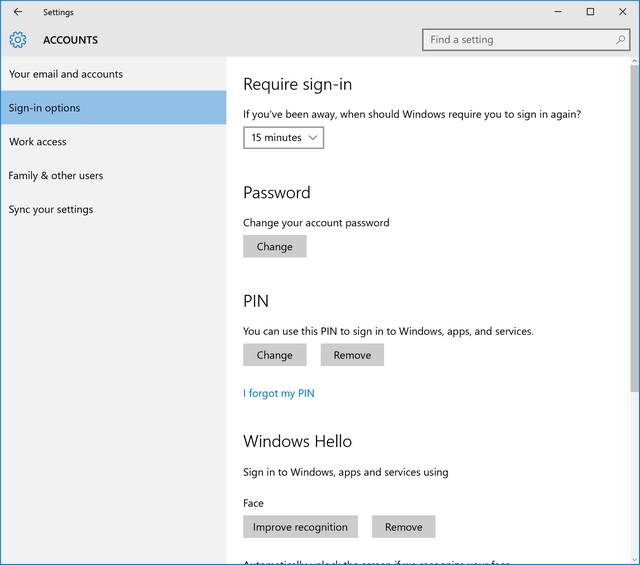This screenshot has width=640, height=565.
Task: Select Sign-in options in sidebar
Action: 113,108
